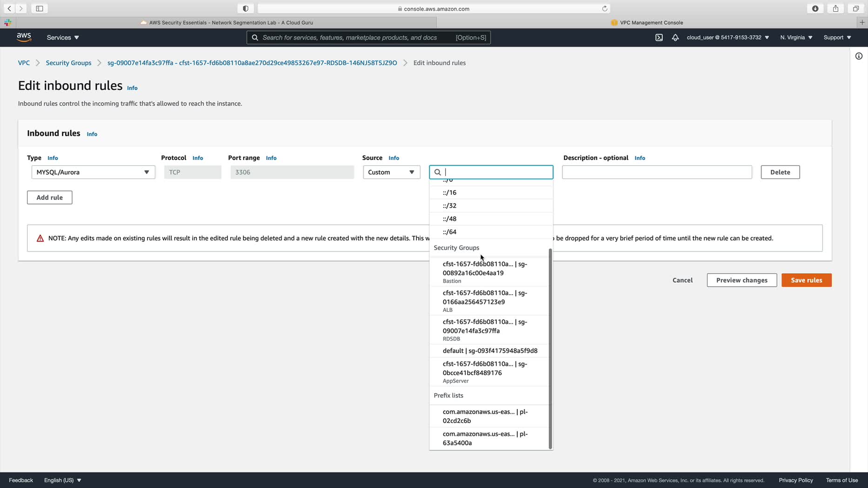Image resolution: width=868 pixels, height=488 pixels.
Task: Open Info link next to Type label
Action: (x=53, y=158)
